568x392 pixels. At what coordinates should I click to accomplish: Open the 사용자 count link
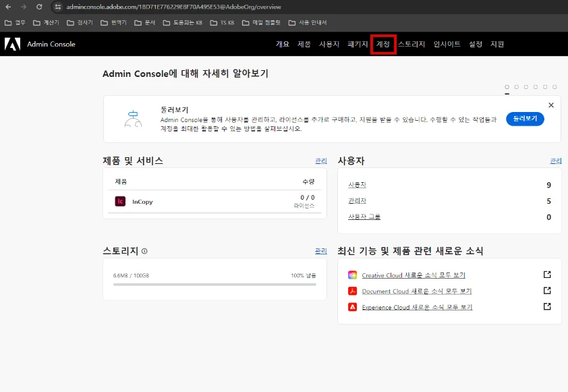click(x=357, y=185)
